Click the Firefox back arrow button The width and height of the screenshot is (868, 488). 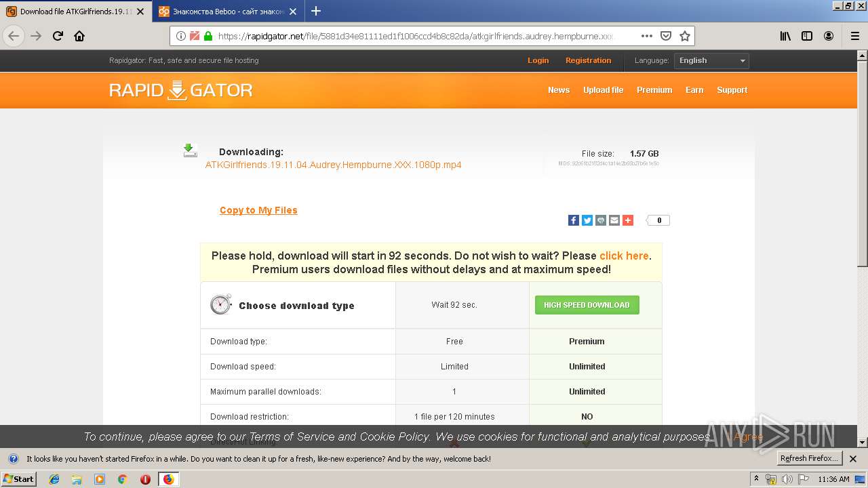coord(14,36)
